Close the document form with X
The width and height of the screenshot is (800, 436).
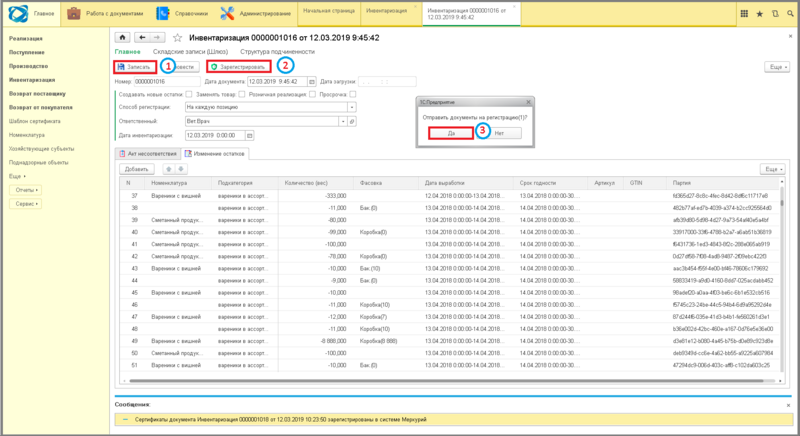pyautogui.click(x=790, y=36)
